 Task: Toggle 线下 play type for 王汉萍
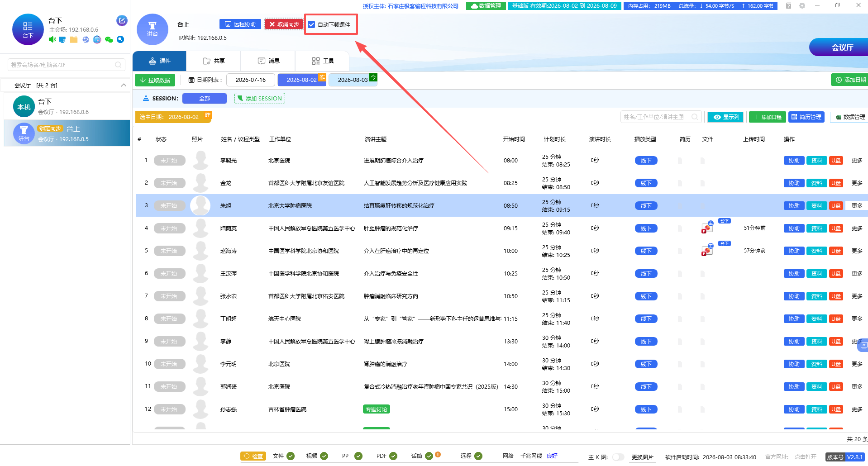[x=646, y=274]
